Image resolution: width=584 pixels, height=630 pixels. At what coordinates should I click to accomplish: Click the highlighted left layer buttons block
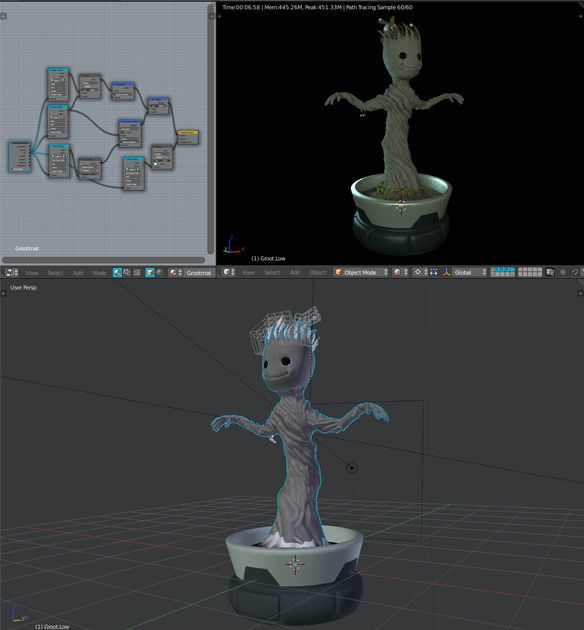[x=502, y=272]
